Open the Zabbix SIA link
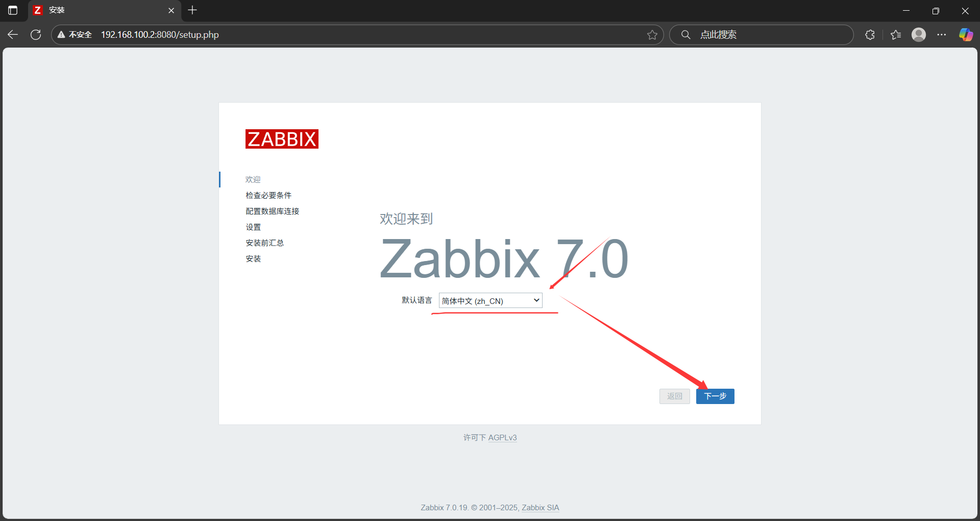Viewport: 980px width, 521px height. pos(541,508)
